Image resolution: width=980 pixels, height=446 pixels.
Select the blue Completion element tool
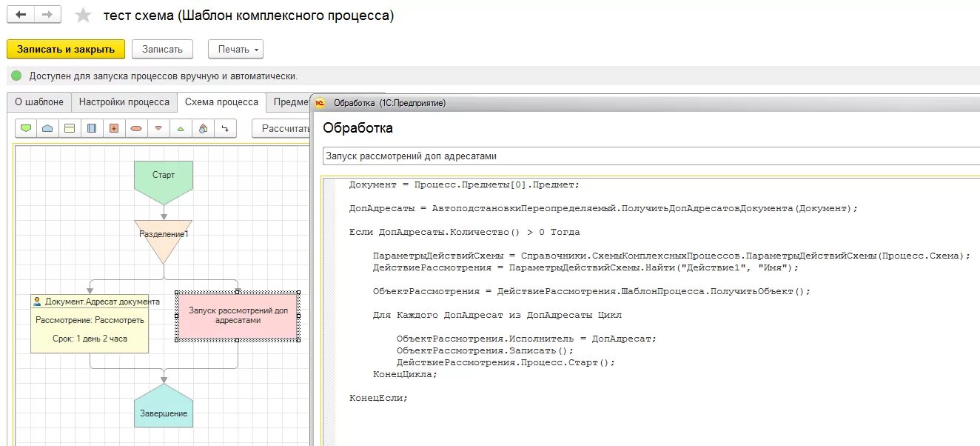[48, 128]
